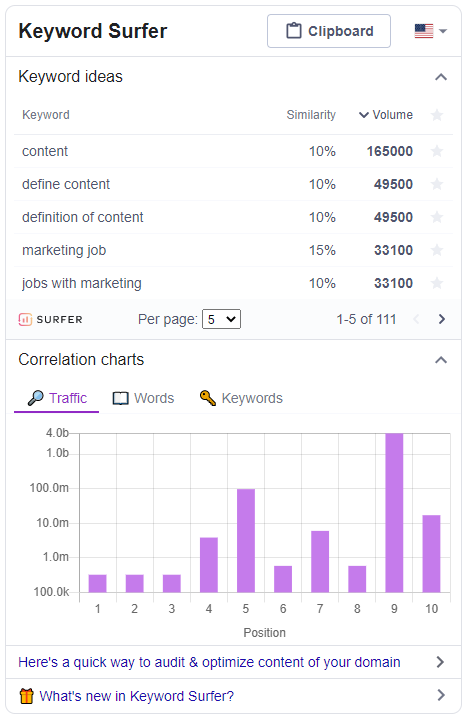468x719 pixels.
Task: Switch to the Traffic tab
Action: pyautogui.click(x=57, y=398)
